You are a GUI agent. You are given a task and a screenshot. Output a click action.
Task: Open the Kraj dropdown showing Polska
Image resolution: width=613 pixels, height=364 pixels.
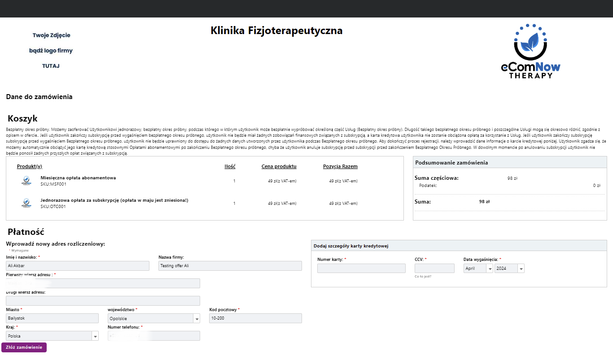pyautogui.click(x=52, y=335)
